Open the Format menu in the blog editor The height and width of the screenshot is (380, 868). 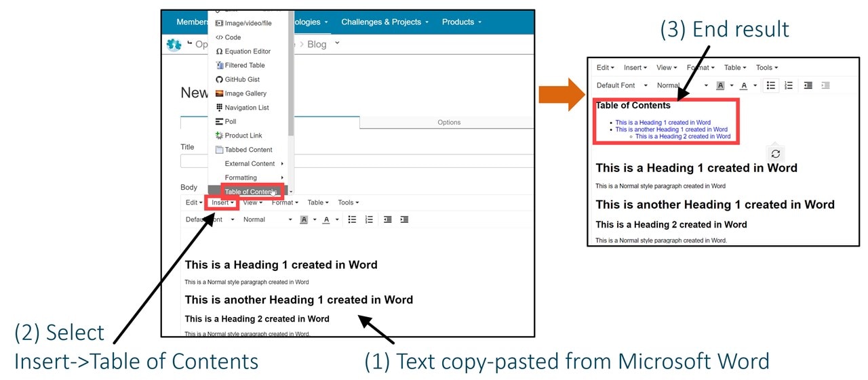(285, 203)
